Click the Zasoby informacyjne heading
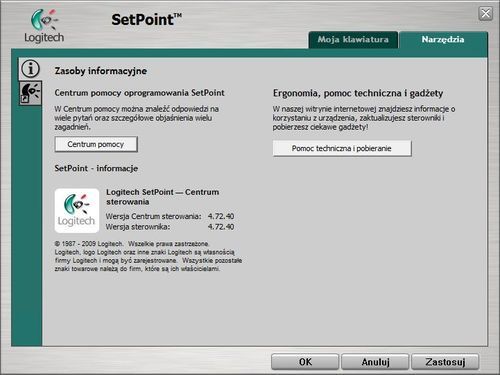500x375 pixels. point(101,71)
